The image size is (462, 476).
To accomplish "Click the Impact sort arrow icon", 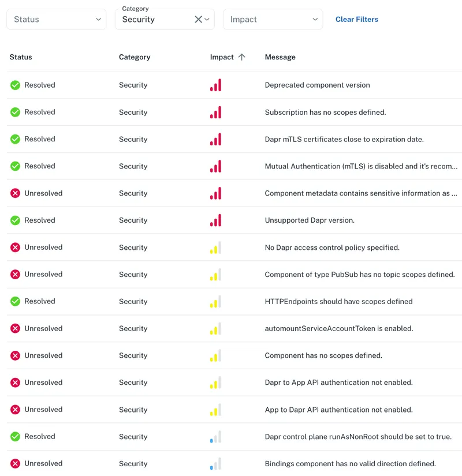I will [x=242, y=57].
